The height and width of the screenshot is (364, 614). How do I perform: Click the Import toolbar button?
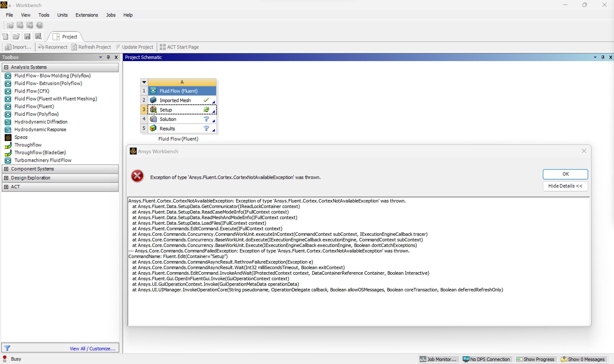(x=18, y=47)
